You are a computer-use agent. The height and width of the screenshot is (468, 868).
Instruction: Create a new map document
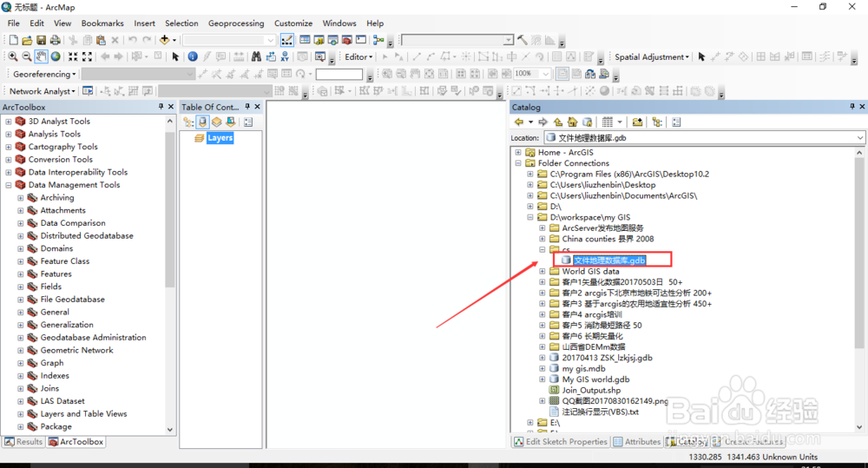13,40
